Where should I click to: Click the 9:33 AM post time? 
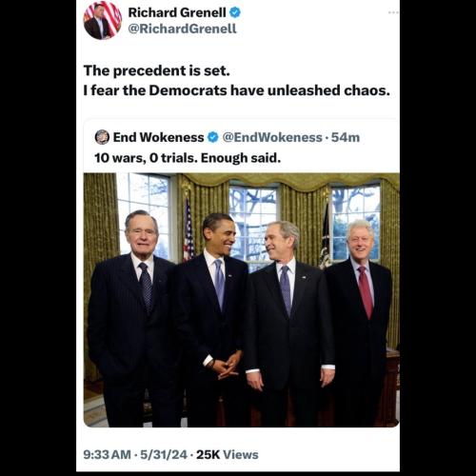tap(107, 454)
